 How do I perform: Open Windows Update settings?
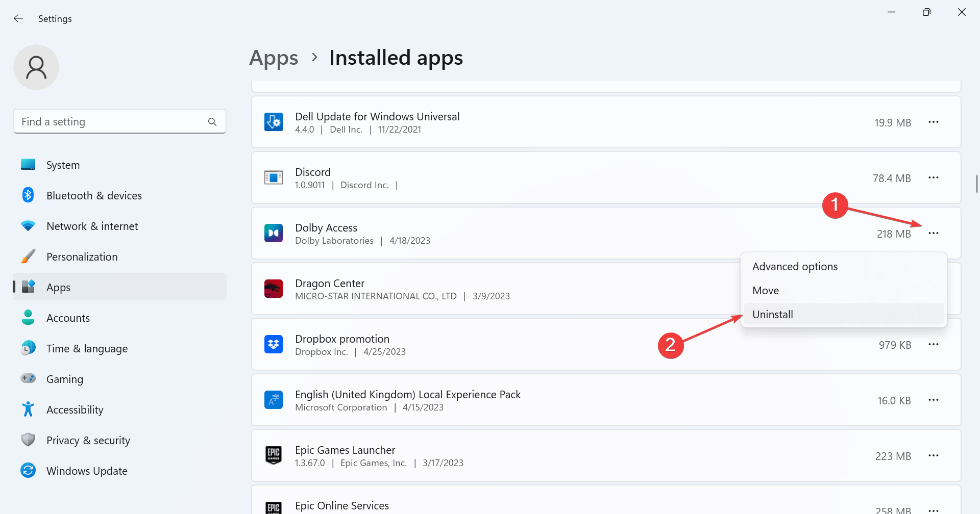click(x=119, y=471)
